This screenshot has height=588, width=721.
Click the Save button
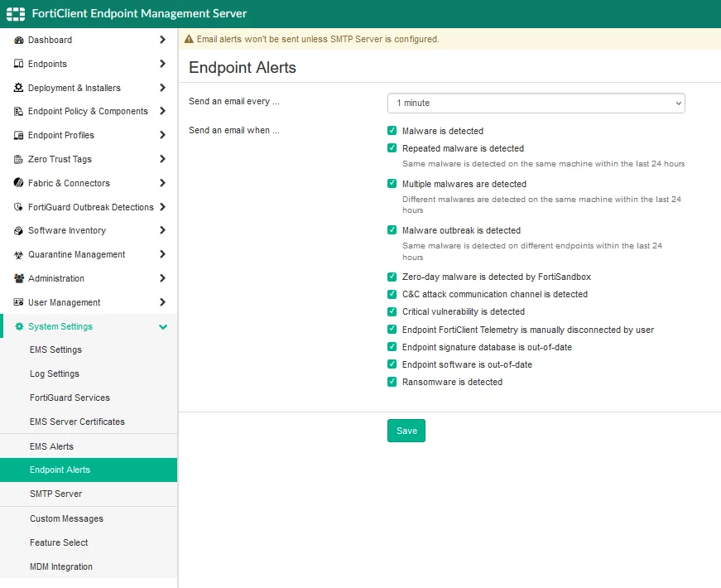(x=406, y=431)
